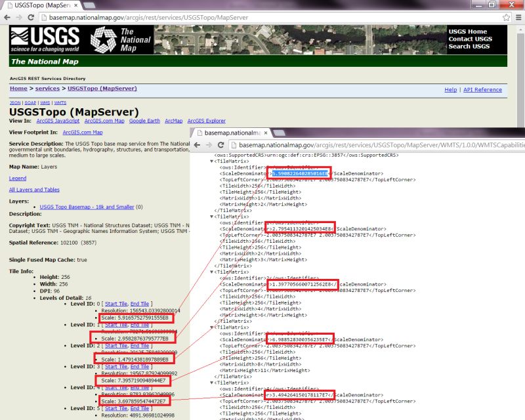
Task: Open End Tile for Level ID 3
Action: click(x=140, y=367)
